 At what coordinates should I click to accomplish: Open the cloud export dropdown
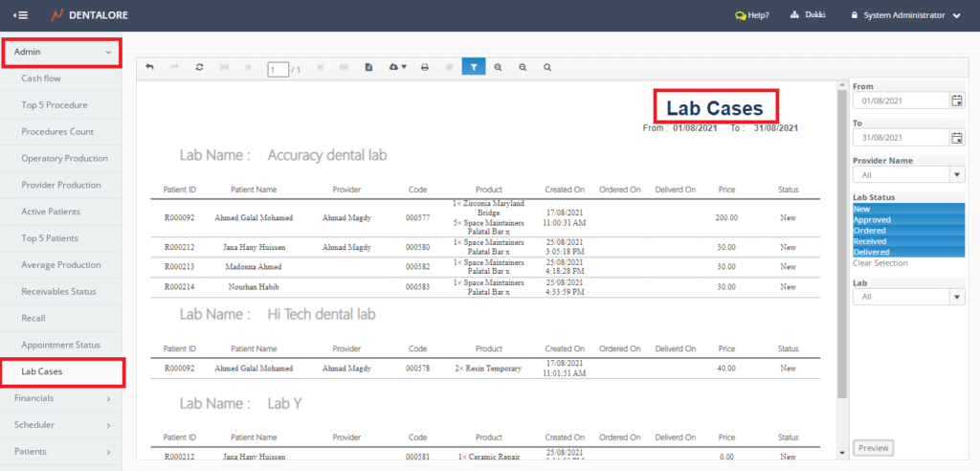point(398,68)
